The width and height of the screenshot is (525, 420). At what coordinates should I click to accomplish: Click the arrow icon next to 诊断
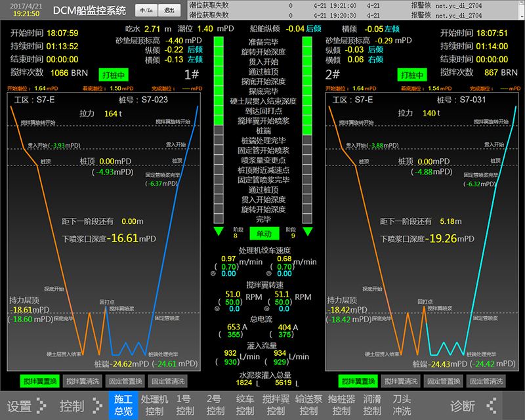[490, 406]
